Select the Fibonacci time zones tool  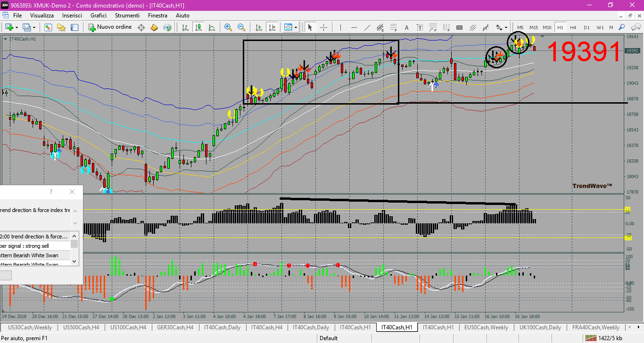click(446, 27)
